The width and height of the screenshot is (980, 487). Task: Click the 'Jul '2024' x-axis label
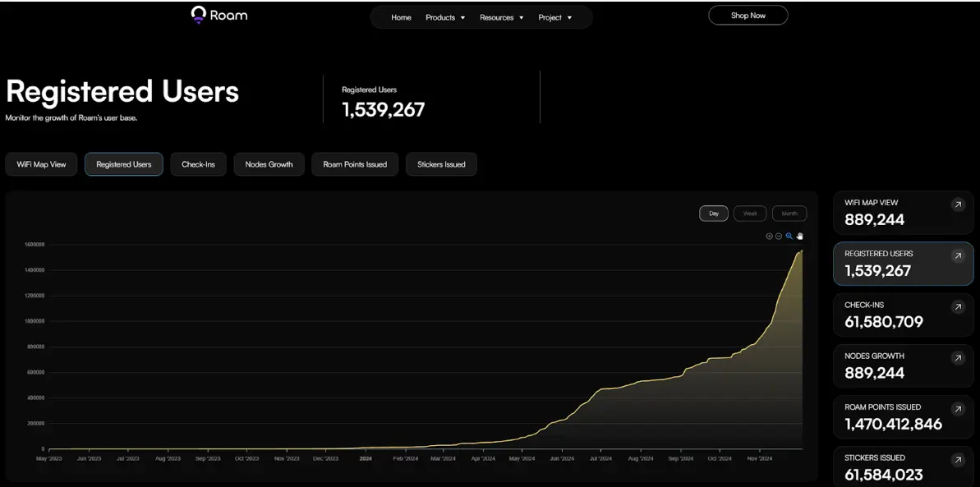point(600,458)
